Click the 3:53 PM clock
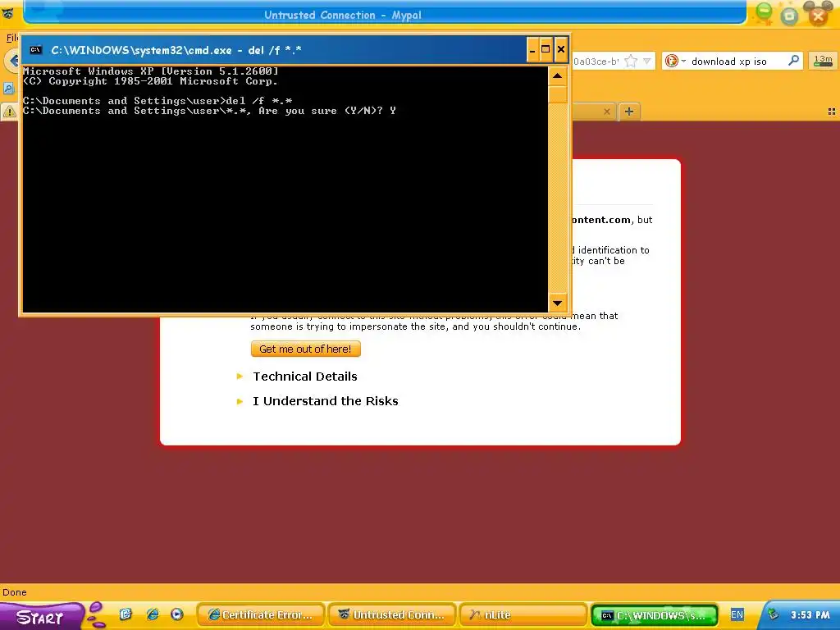 (x=810, y=615)
